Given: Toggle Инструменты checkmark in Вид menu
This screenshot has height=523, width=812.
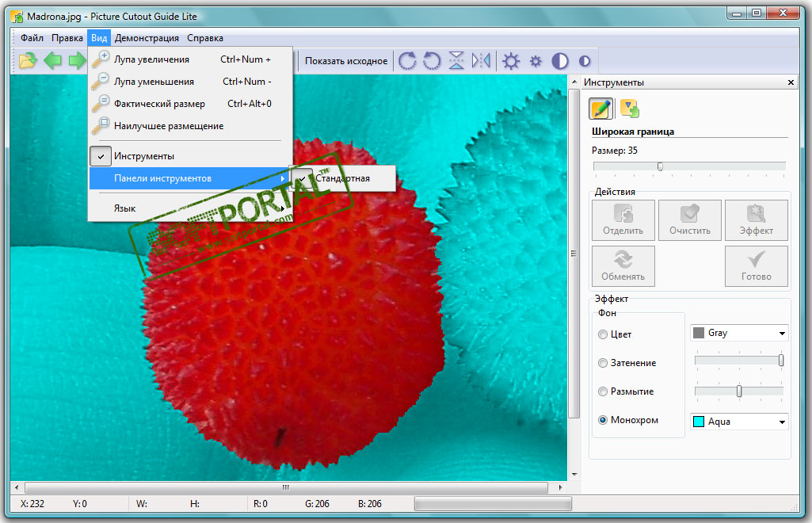Looking at the screenshot, I should (101, 156).
